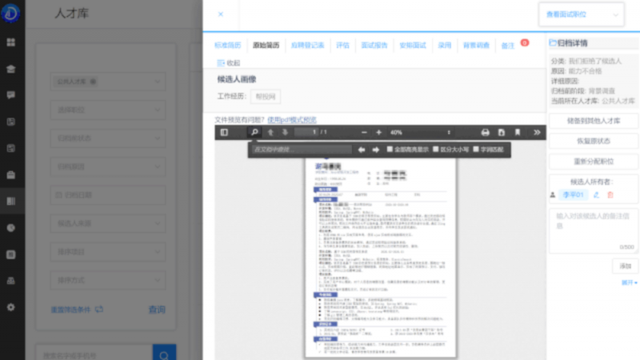Enable the 全部高亮显示 checkbox
The width and height of the screenshot is (640, 360).
(x=390, y=149)
